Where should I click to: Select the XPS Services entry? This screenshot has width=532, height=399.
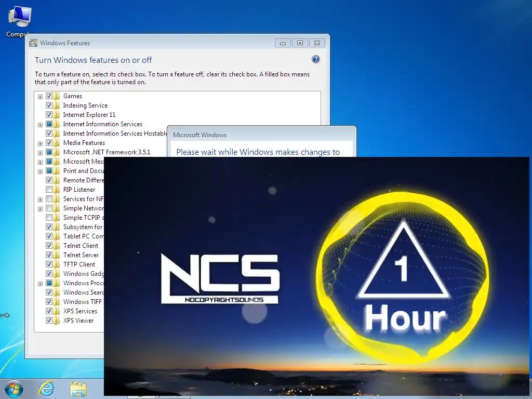(x=80, y=311)
